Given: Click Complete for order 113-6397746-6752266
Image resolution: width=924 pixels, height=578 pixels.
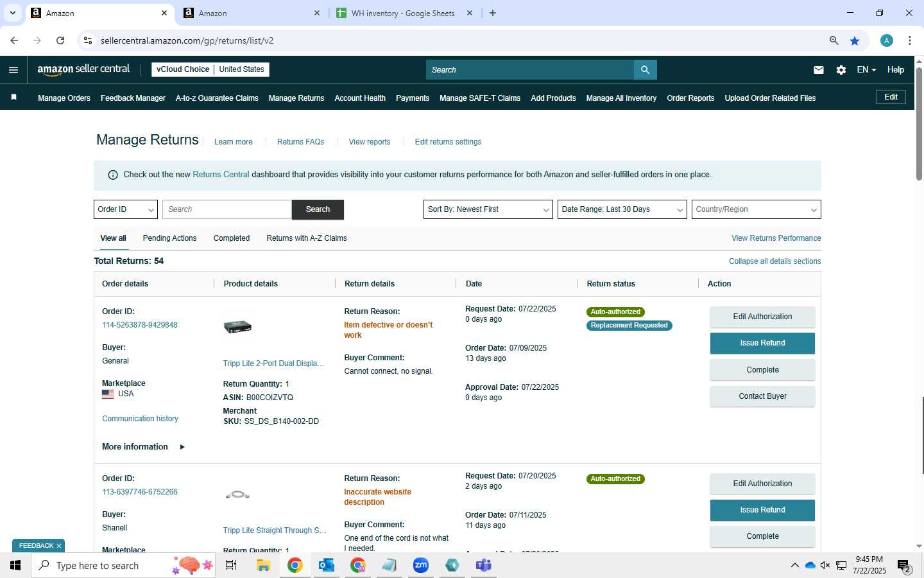Looking at the screenshot, I should pyautogui.click(x=762, y=536).
